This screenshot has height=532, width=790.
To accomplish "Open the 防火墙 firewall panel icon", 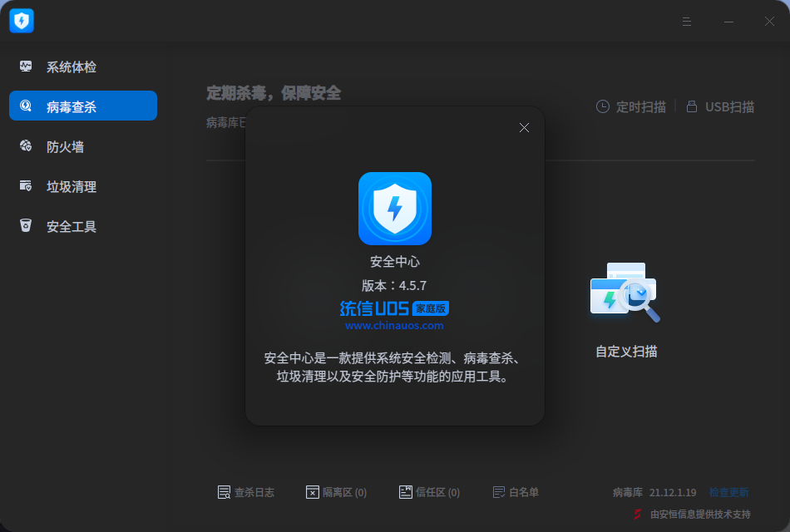I will click(x=27, y=145).
